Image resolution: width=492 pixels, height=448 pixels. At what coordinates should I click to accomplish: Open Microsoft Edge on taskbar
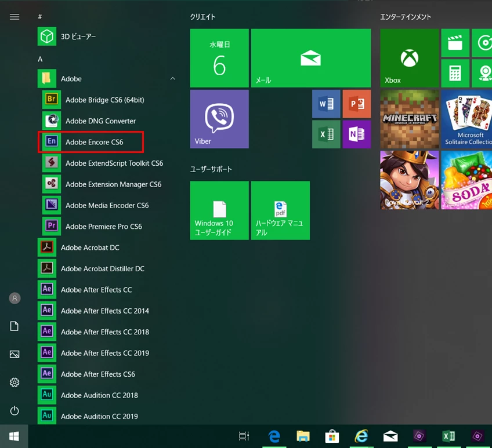(274, 436)
